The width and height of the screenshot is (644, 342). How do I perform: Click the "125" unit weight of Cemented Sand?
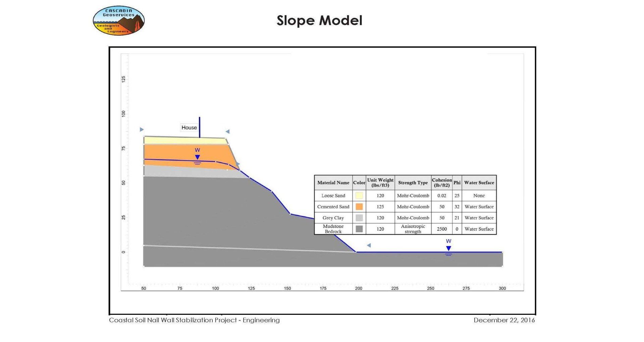click(x=380, y=207)
